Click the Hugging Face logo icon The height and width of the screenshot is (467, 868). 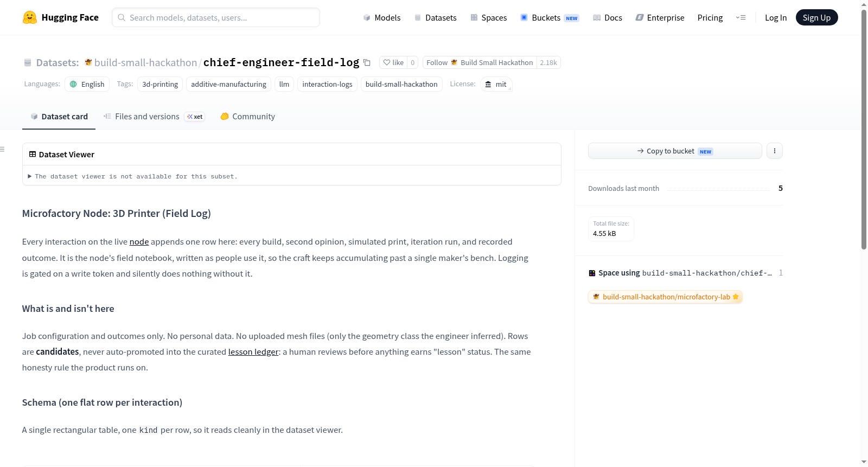click(30, 17)
